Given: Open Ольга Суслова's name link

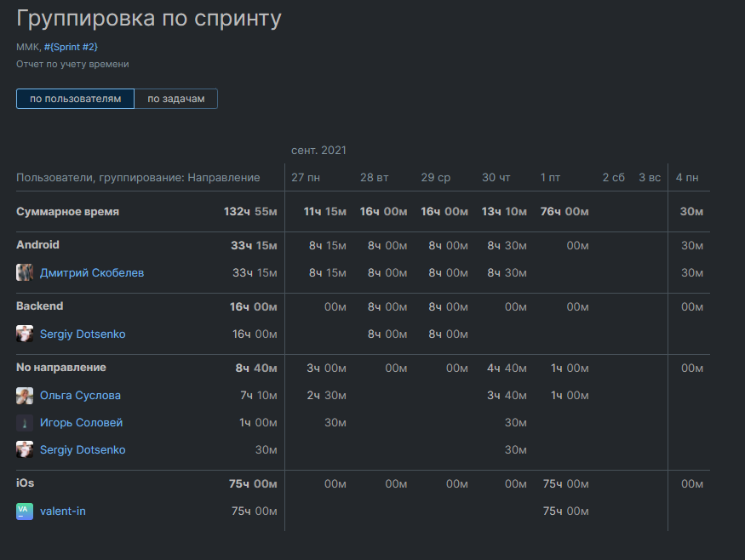Looking at the screenshot, I should coord(80,396).
